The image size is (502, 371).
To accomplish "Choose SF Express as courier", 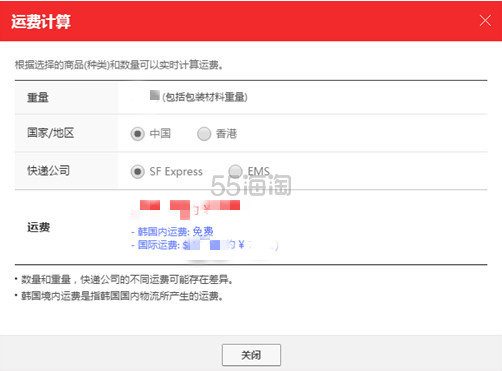I will click(x=137, y=172).
